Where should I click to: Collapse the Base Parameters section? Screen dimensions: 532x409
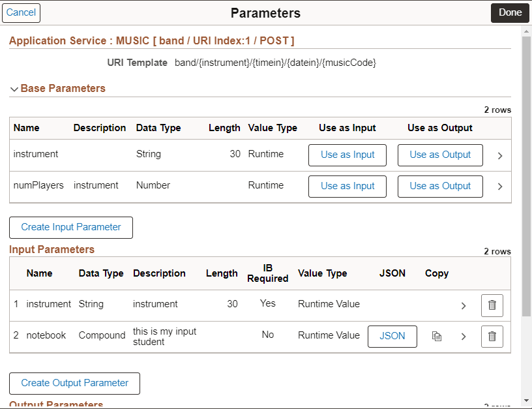tap(14, 88)
